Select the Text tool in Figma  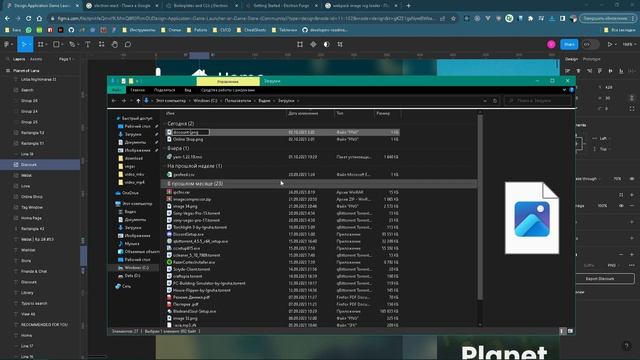coord(88,44)
